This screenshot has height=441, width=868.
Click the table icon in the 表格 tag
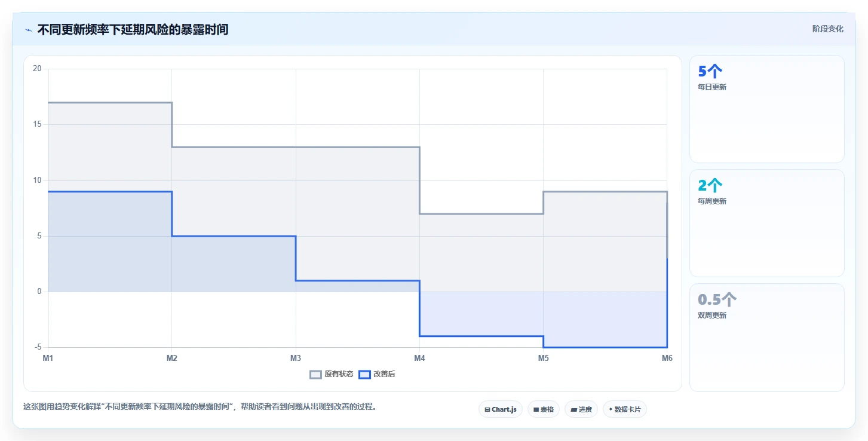pos(536,410)
